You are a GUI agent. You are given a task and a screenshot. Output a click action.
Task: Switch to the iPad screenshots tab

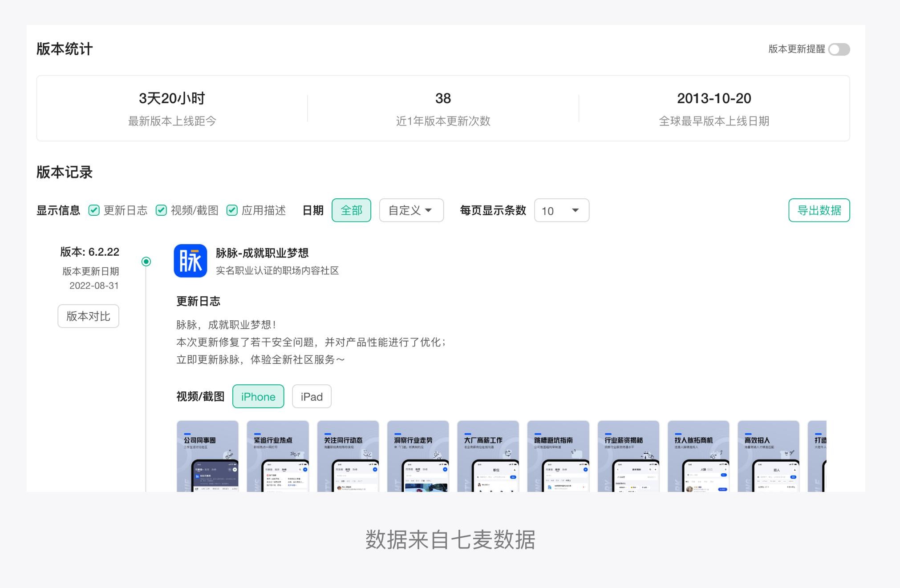coord(312,396)
